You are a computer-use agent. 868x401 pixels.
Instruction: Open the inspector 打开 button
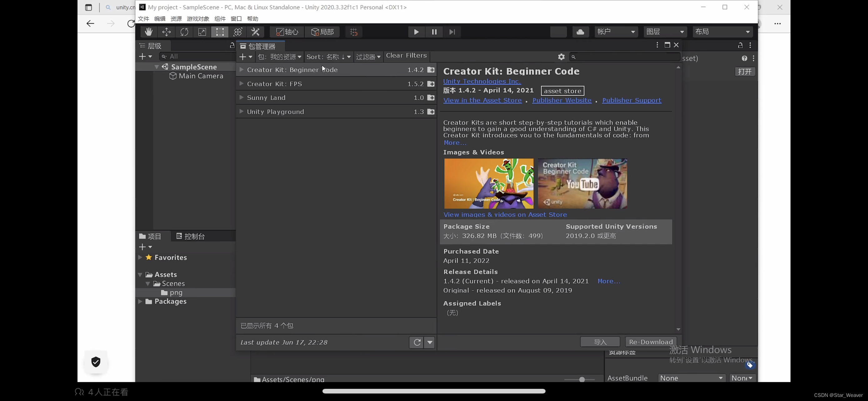click(x=745, y=72)
